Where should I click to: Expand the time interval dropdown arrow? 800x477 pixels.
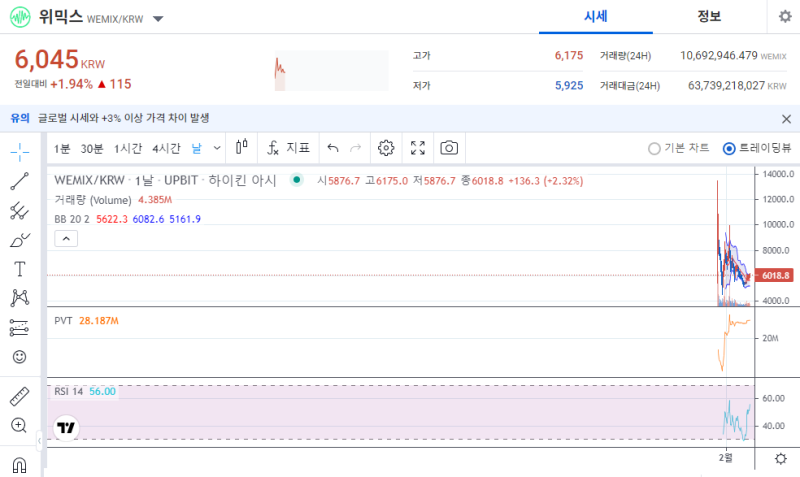[217, 148]
